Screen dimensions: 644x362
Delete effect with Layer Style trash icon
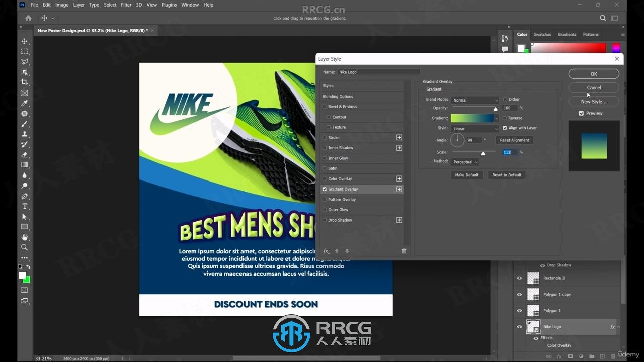(404, 251)
